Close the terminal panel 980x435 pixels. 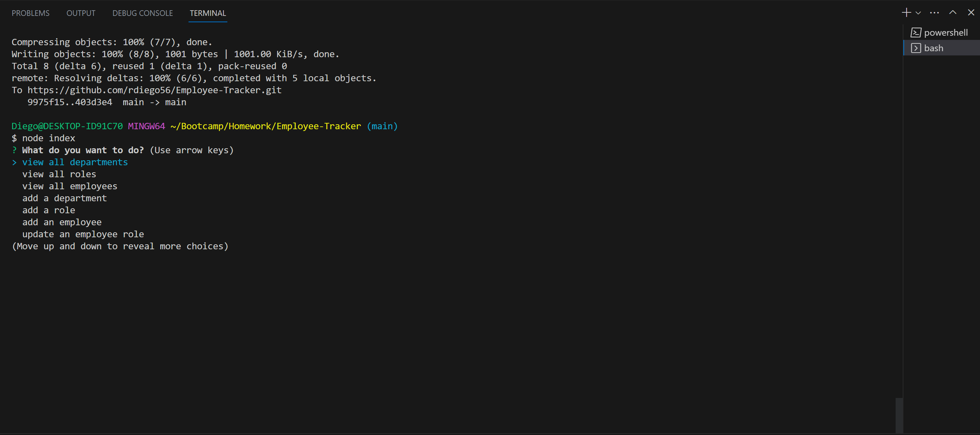(971, 12)
